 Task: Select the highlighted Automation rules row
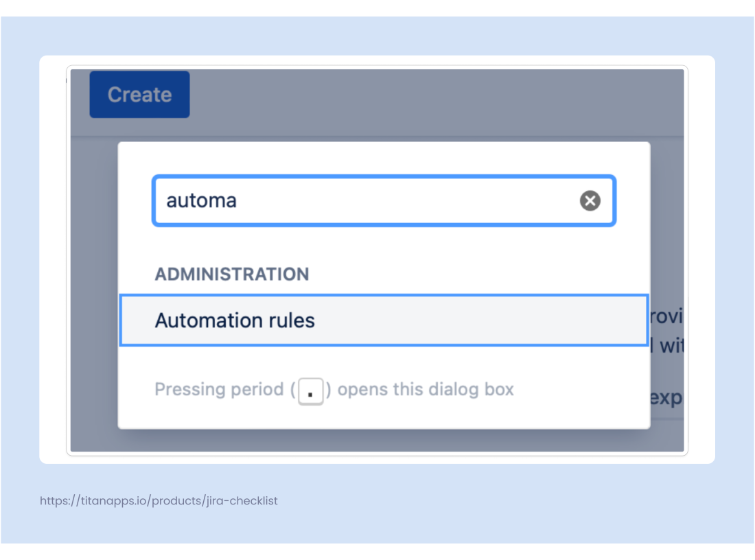(x=384, y=320)
